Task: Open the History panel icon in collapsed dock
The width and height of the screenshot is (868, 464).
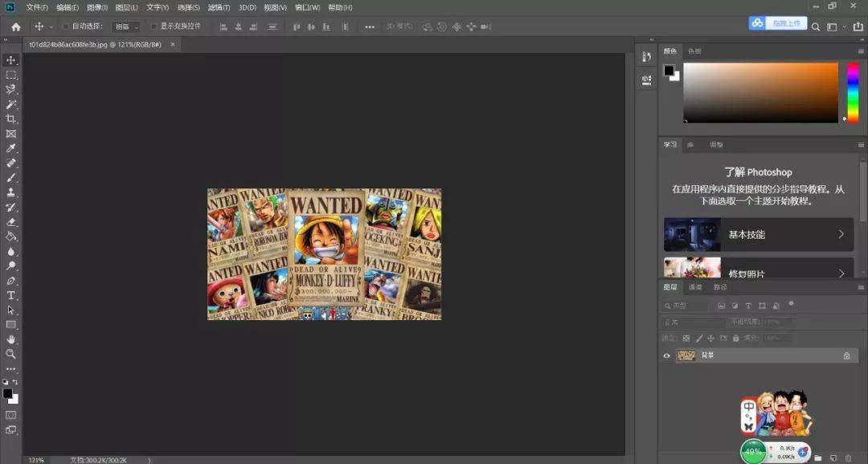Action: (x=646, y=56)
